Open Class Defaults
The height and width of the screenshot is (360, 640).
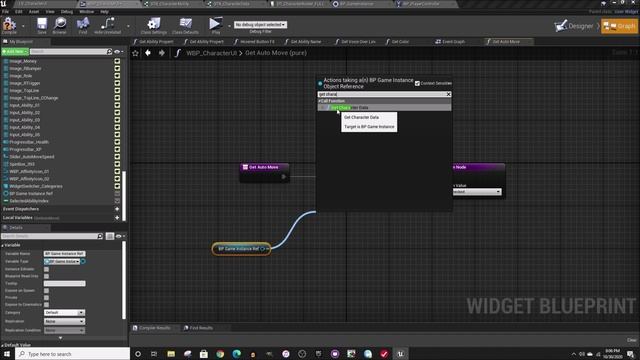pyautogui.click(x=185, y=25)
